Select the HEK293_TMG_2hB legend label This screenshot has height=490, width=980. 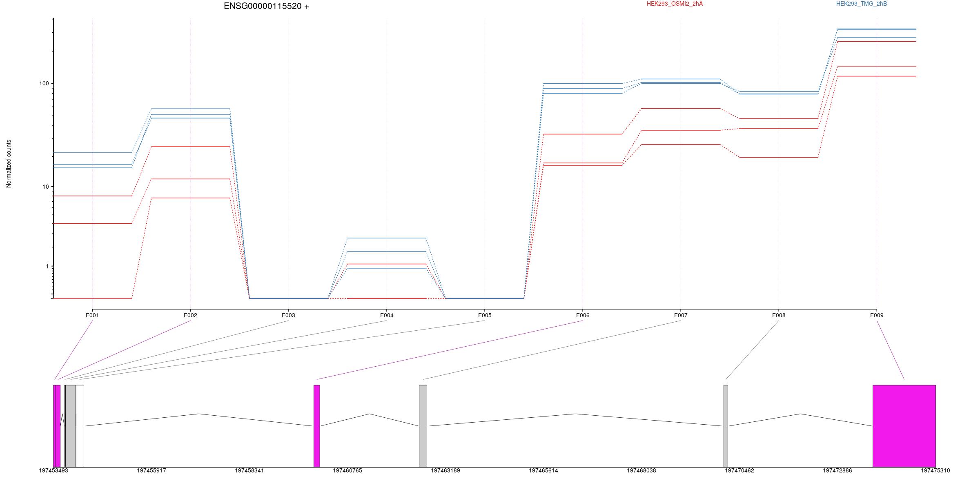click(x=862, y=4)
